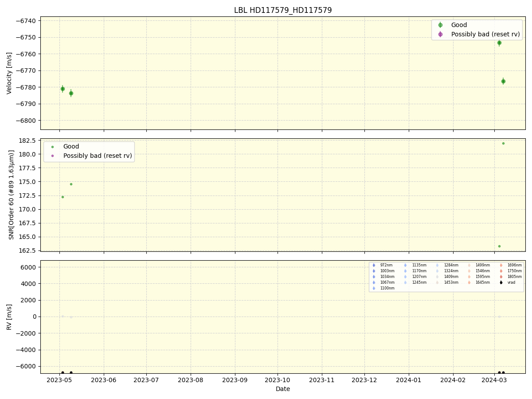
Task: Pick the highest velocity point near -6753
Action: 499,43
